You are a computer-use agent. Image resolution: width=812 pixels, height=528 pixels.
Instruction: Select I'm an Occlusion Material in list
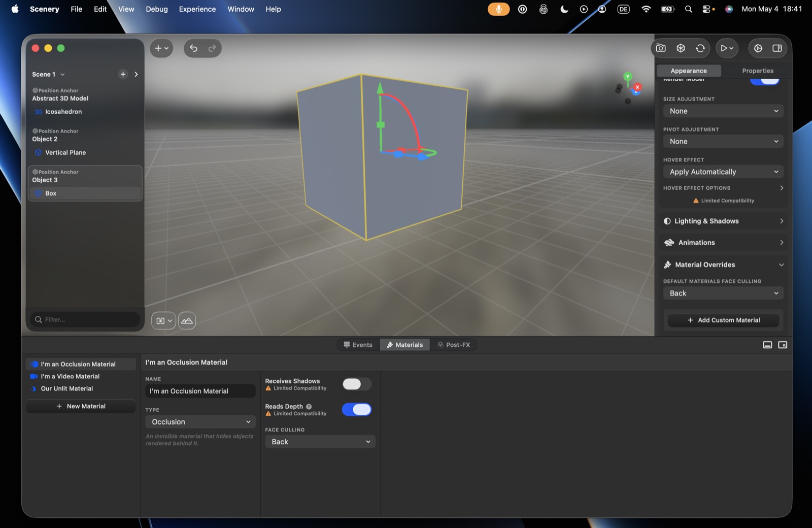pyautogui.click(x=81, y=364)
